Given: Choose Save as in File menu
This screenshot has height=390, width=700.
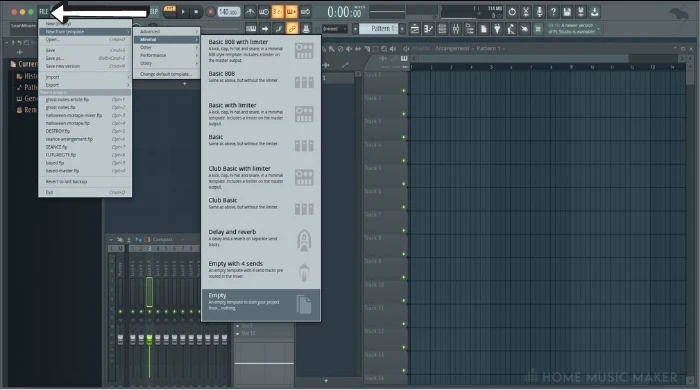Looking at the screenshot, I should pyautogui.click(x=85, y=58).
